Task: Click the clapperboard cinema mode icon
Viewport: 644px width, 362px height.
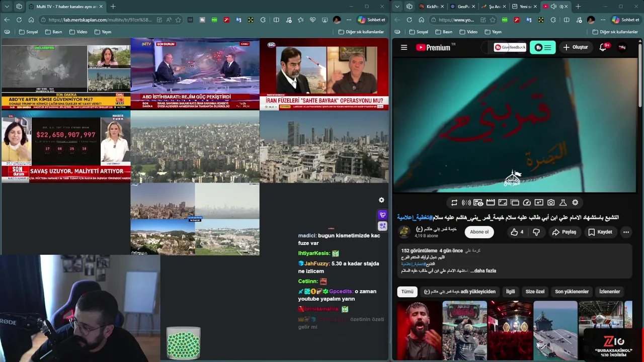Action: point(491,203)
